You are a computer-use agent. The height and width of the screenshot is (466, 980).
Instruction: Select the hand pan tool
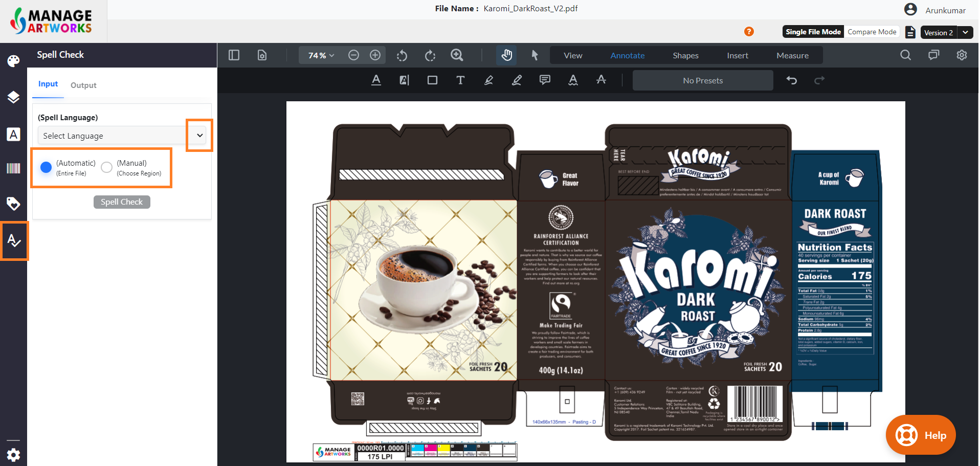[x=506, y=55]
